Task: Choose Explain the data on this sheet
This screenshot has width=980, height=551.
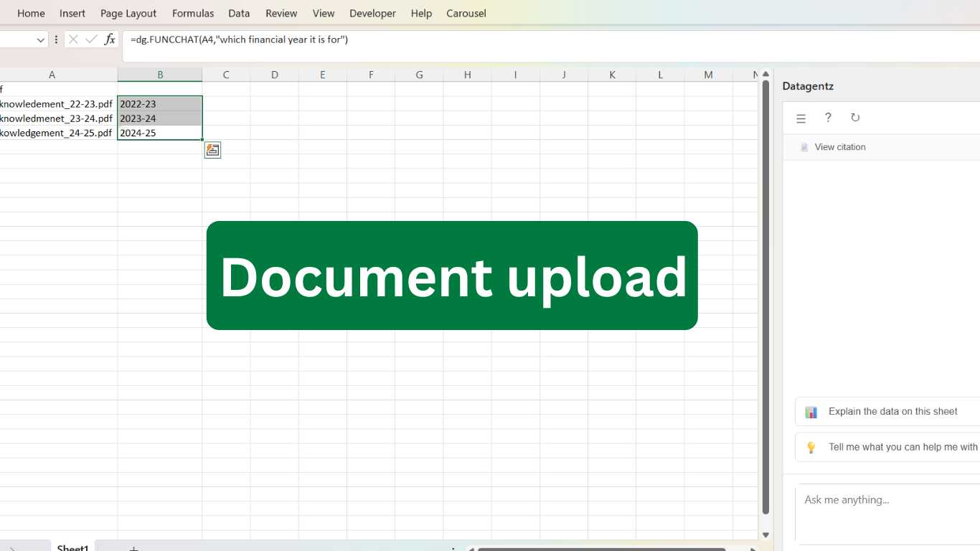Action: pos(887,412)
